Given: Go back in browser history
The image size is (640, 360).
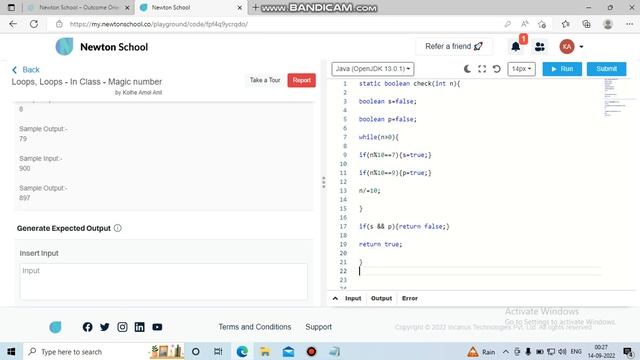Looking at the screenshot, I should pyautogui.click(x=13, y=24).
